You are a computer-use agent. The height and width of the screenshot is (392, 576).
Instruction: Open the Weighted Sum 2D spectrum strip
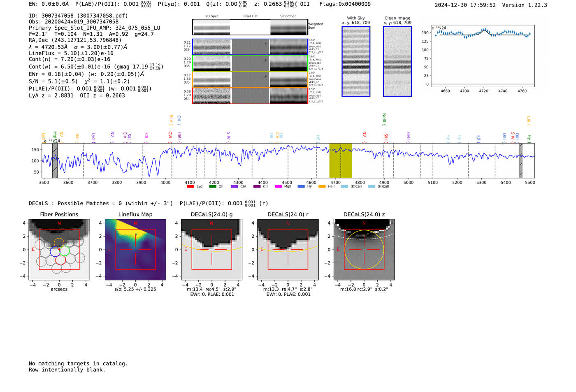[x=250, y=27]
